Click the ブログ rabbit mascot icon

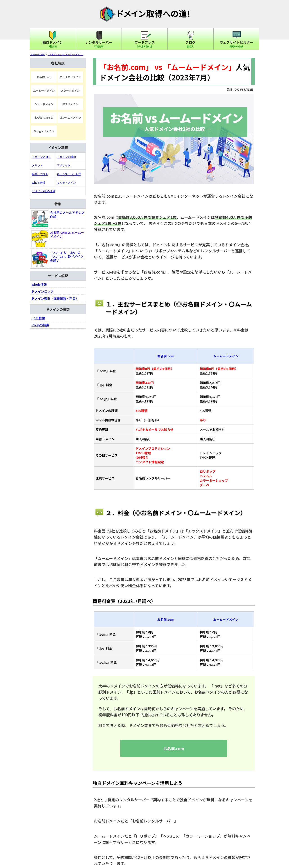click(190, 35)
